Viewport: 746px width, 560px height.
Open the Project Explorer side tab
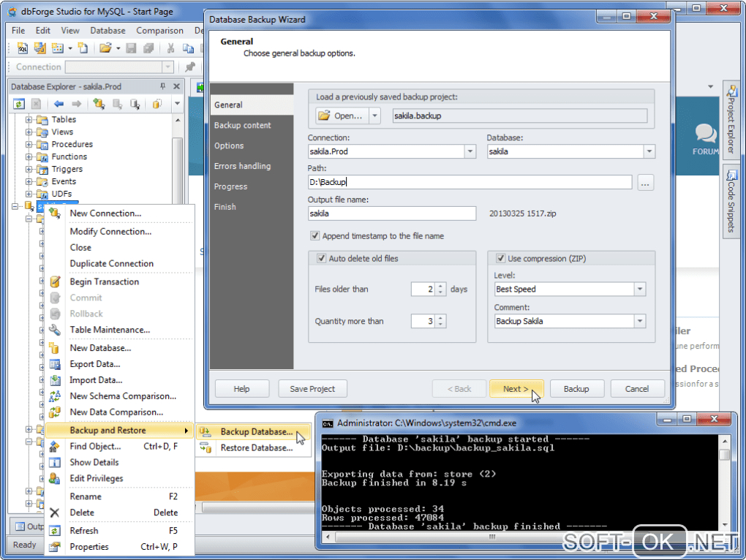pos(731,119)
